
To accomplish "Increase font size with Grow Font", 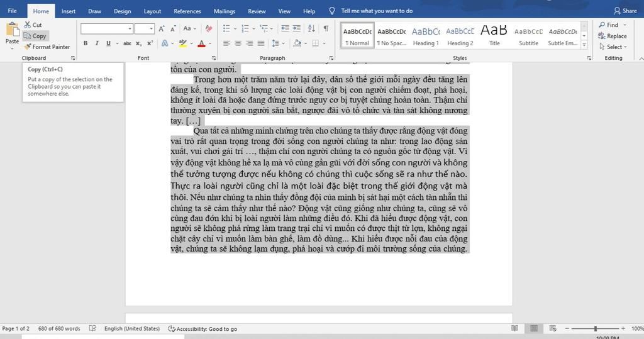I will click(162, 29).
